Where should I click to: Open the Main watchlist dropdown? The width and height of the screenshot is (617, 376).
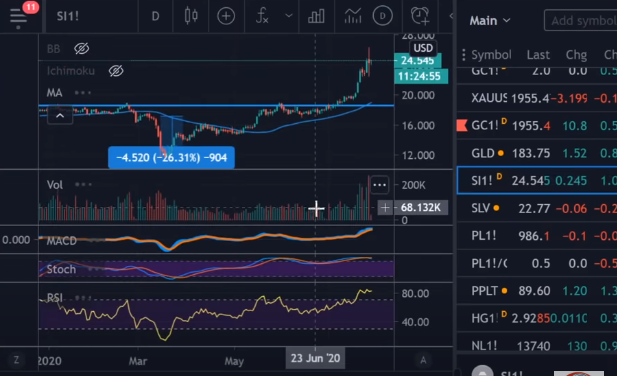(x=490, y=20)
